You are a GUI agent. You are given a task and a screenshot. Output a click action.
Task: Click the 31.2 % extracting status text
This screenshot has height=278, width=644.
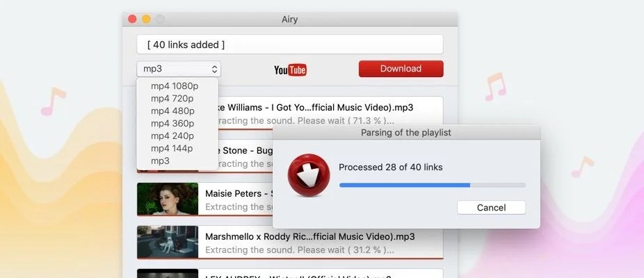pyautogui.click(x=300, y=250)
